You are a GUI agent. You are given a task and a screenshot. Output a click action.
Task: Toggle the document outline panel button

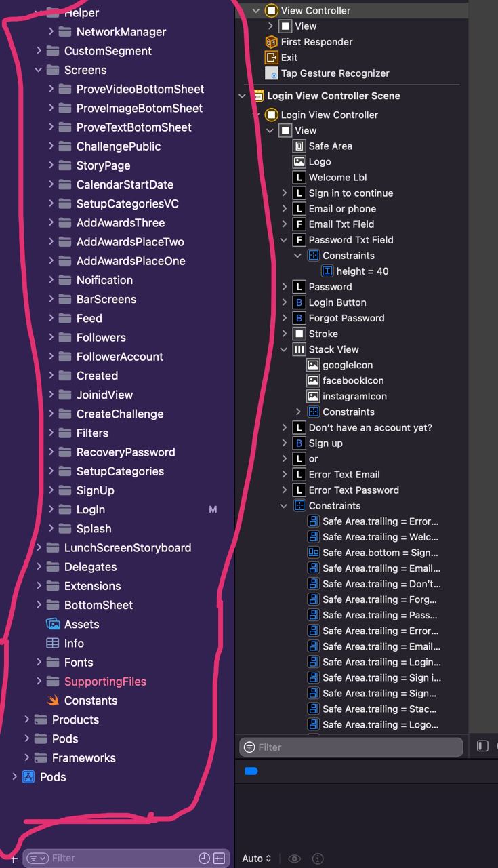482,746
